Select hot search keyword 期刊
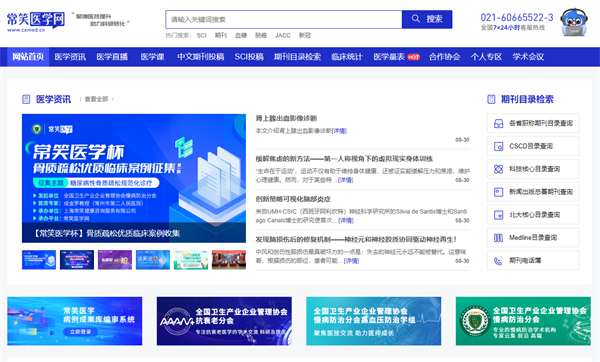 [220, 36]
